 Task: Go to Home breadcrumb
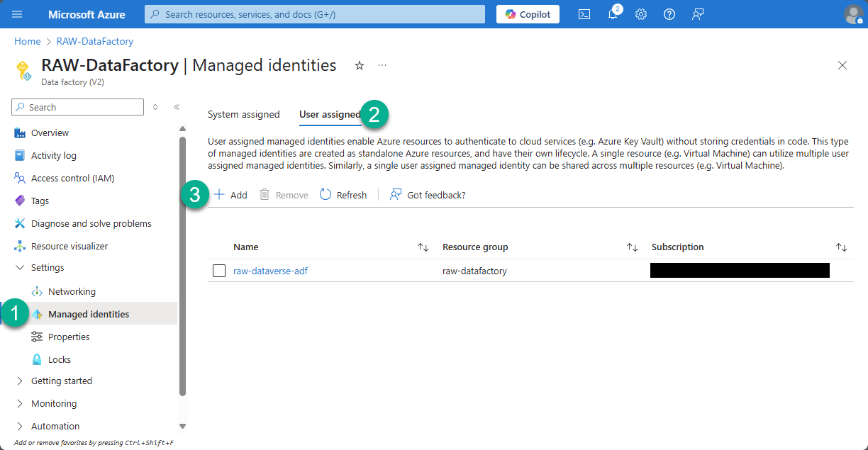pyautogui.click(x=28, y=41)
